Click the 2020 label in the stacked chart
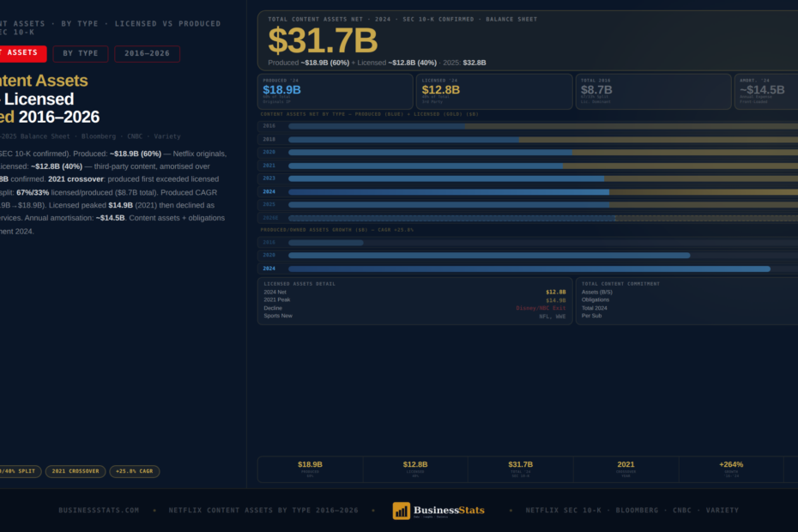 [269, 152]
